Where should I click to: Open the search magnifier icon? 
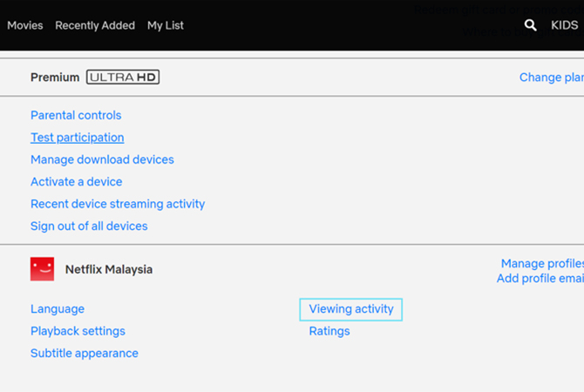point(530,25)
